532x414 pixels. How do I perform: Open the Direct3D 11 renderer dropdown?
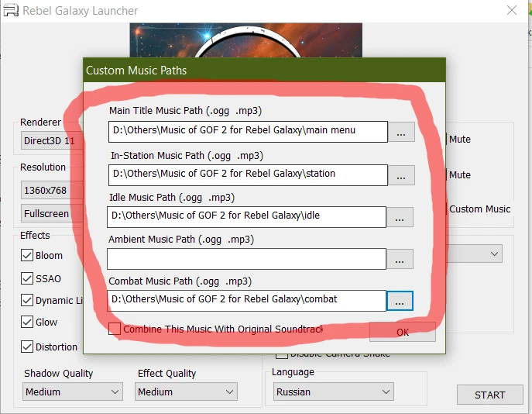click(x=52, y=140)
